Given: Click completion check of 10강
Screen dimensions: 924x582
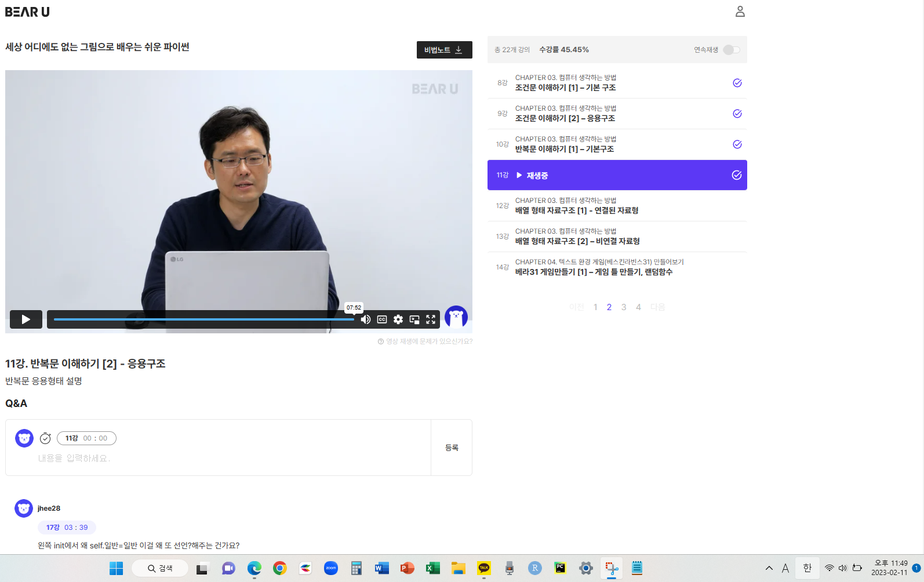Looking at the screenshot, I should pyautogui.click(x=737, y=144).
